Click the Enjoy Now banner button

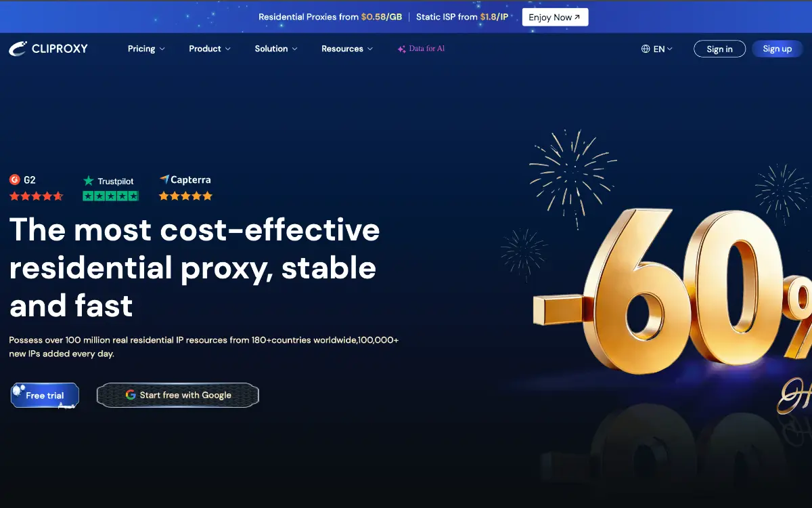(x=555, y=17)
